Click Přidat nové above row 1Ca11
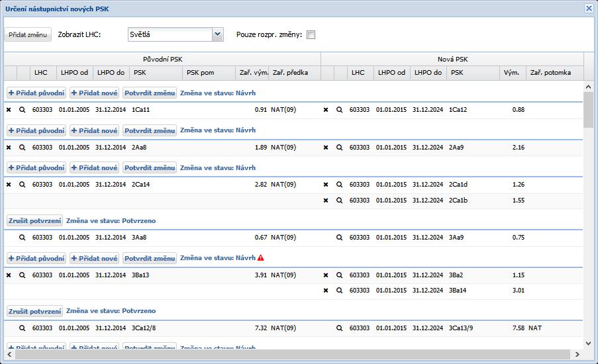 pos(94,93)
